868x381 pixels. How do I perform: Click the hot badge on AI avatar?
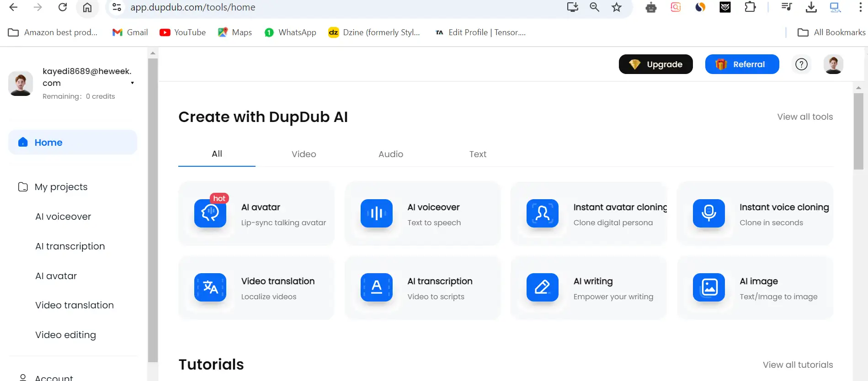219,198
